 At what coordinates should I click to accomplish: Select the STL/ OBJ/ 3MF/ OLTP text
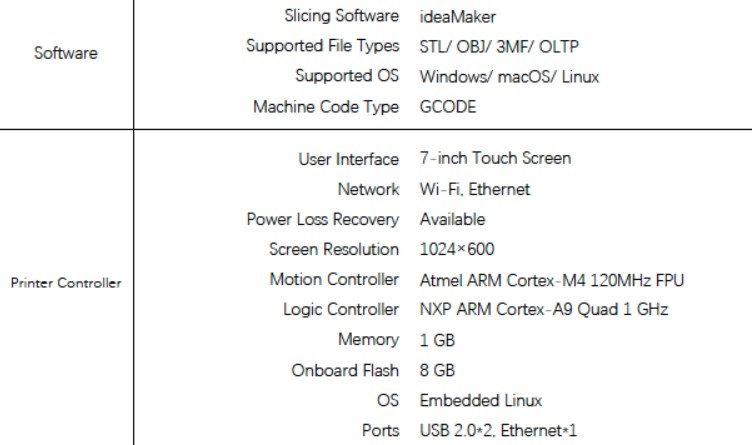coord(499,47)
